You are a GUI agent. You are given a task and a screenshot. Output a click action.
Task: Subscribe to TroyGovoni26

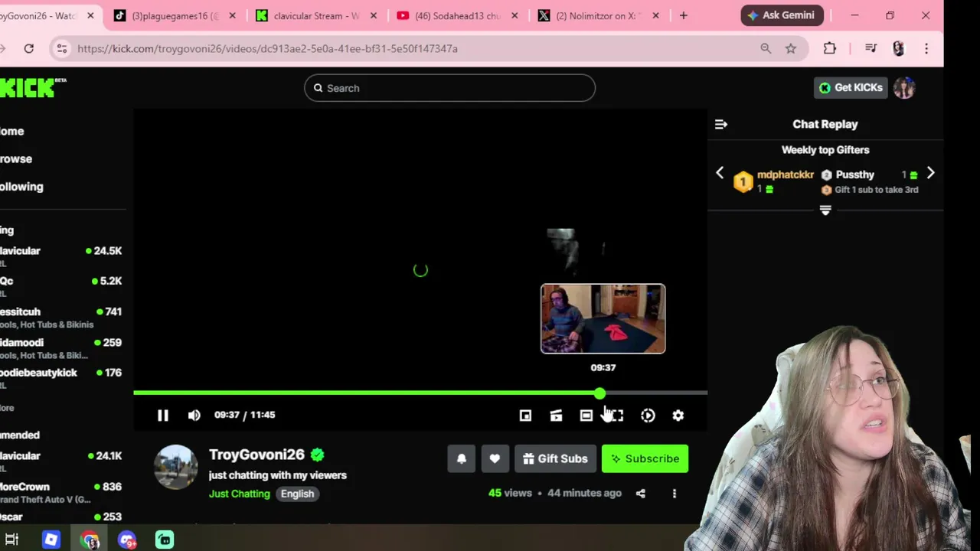point(645,458)
